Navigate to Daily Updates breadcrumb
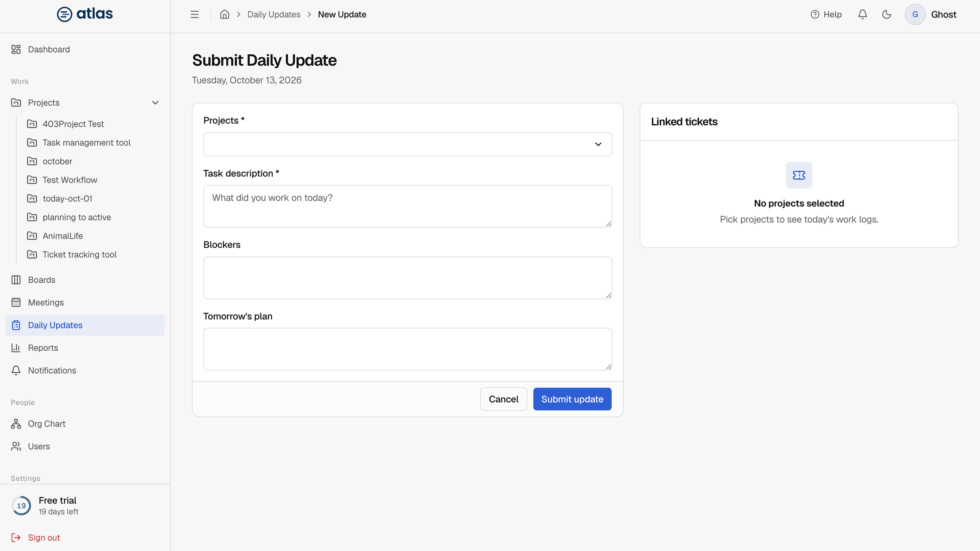The width and height of the screenshot is (980, 551). click(x=273, y=14)
